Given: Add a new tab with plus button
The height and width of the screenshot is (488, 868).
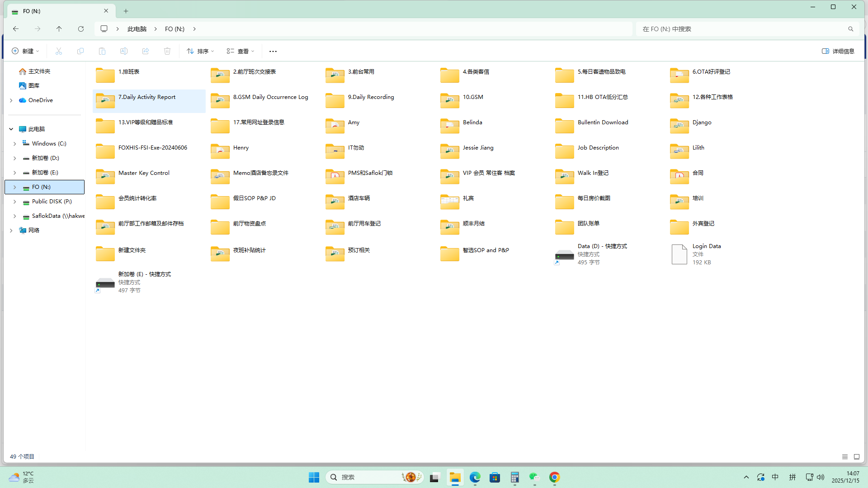Looking at the screenshot, I should click(126, 11).
